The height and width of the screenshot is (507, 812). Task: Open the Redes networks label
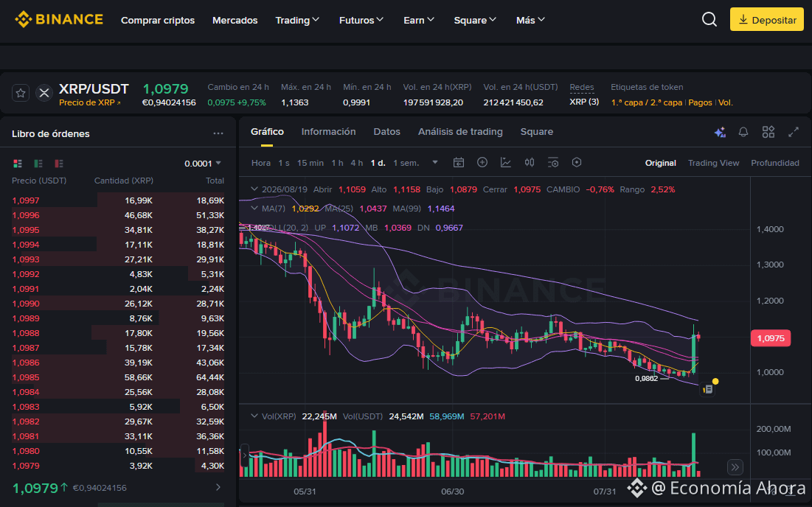(x=582, y=87)
